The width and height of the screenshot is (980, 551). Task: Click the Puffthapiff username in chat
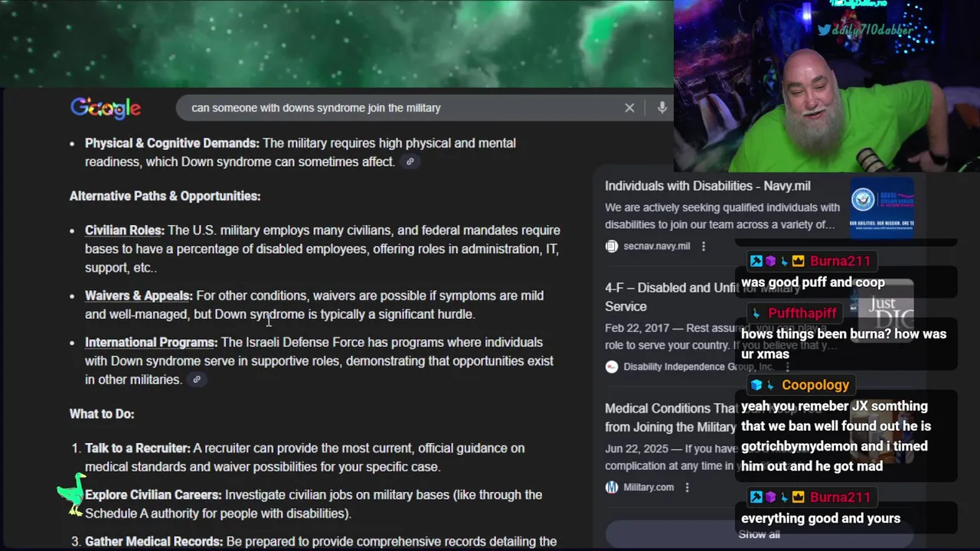802,313
